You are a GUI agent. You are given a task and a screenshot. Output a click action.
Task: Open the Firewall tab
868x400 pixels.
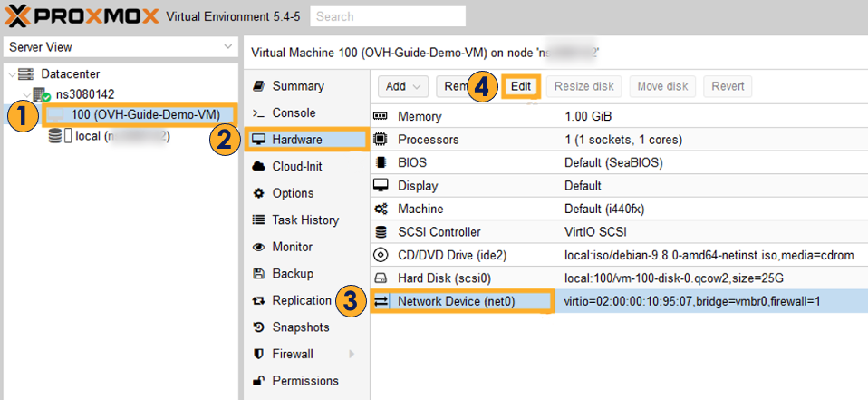306,354
